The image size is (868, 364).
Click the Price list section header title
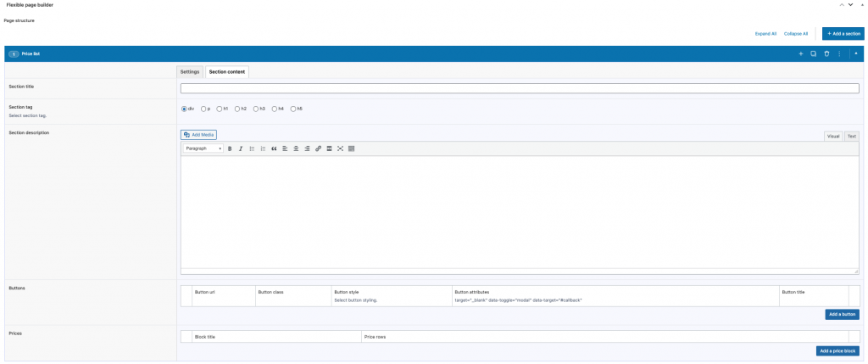[31, 53]
